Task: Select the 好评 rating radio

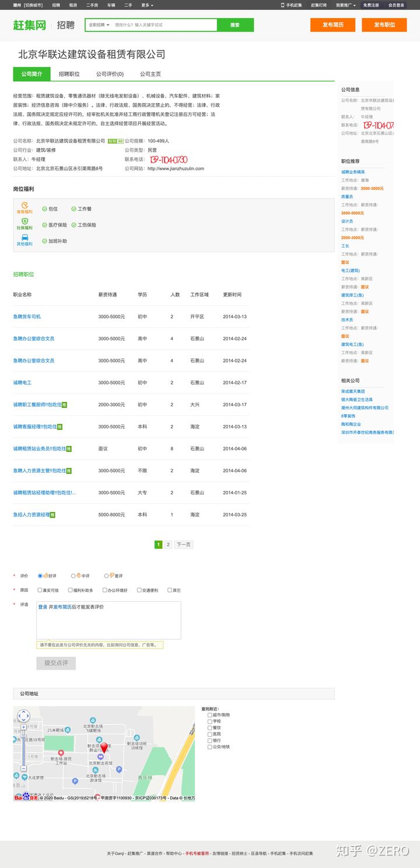Action: [x=40, y=576]
